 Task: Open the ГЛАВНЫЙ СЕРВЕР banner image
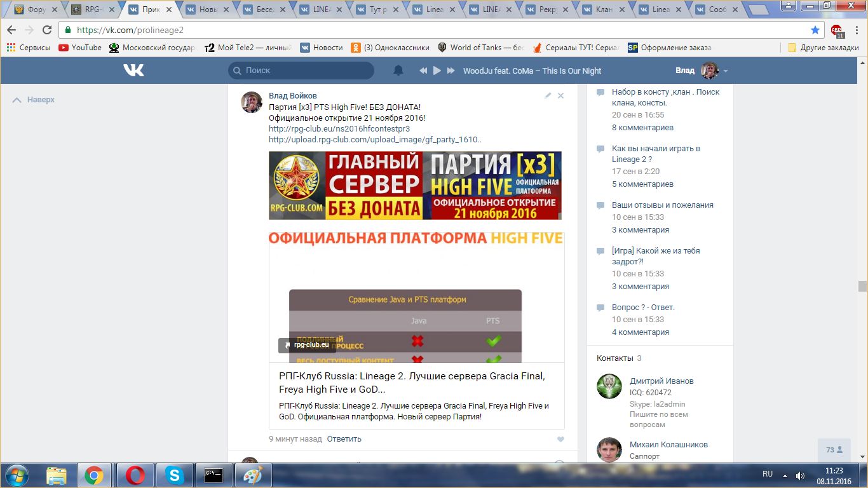pyautogui.click(x=415, y=185)
